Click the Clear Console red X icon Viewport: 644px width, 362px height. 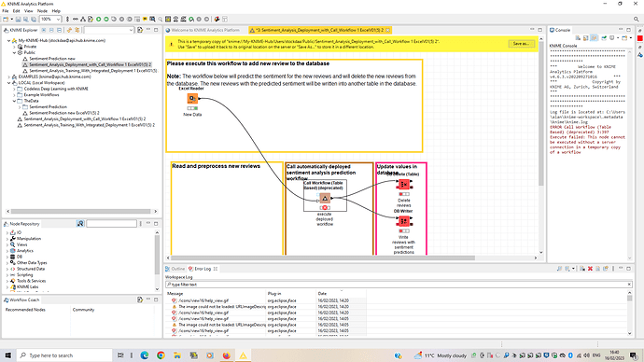pyautogui.click(x=590, y=269)
